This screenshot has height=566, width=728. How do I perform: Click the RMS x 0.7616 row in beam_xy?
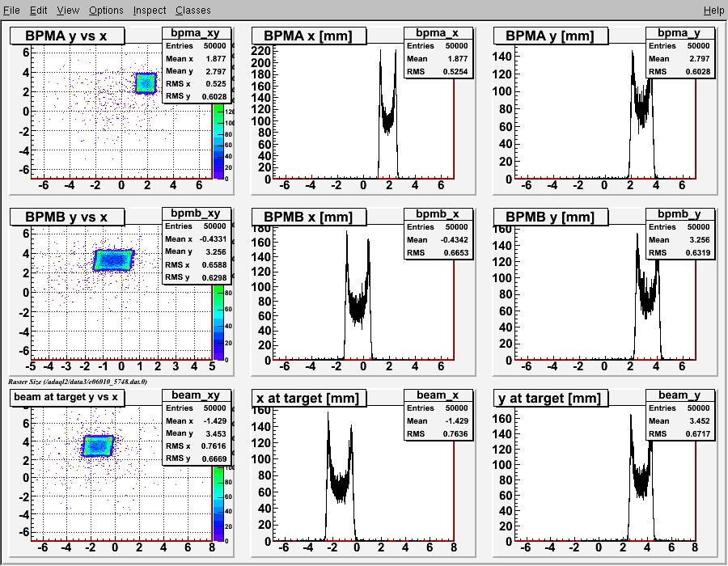196,446
